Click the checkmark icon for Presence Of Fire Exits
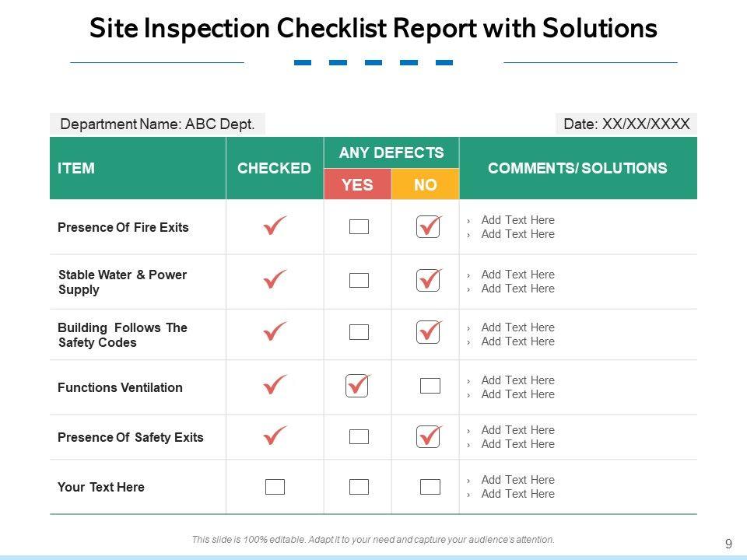747x560 pixels. (275, 226)
